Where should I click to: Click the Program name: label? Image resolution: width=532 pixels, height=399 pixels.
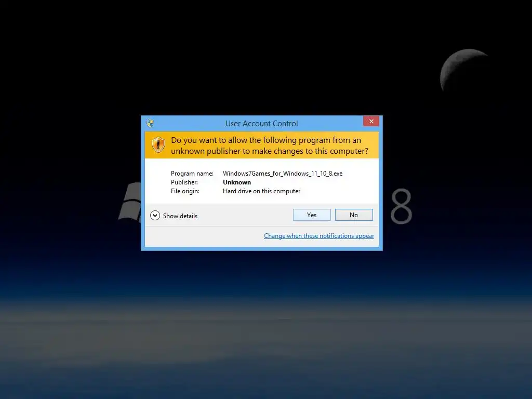click(x=192, y=174)
